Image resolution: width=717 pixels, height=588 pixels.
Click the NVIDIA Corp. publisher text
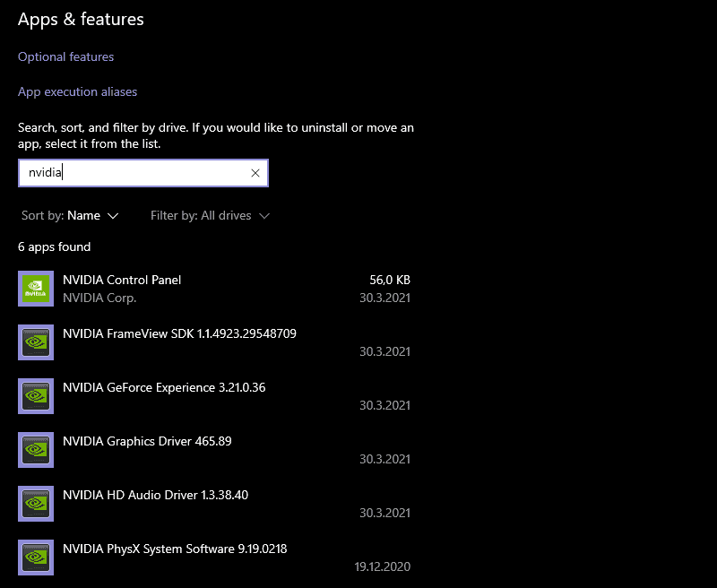click(99, 298)
